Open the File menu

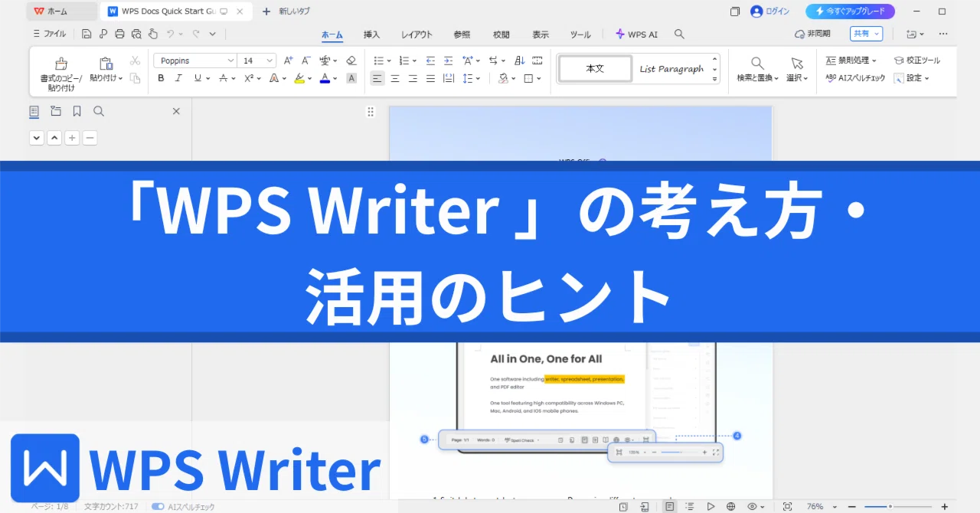point(50,34)
